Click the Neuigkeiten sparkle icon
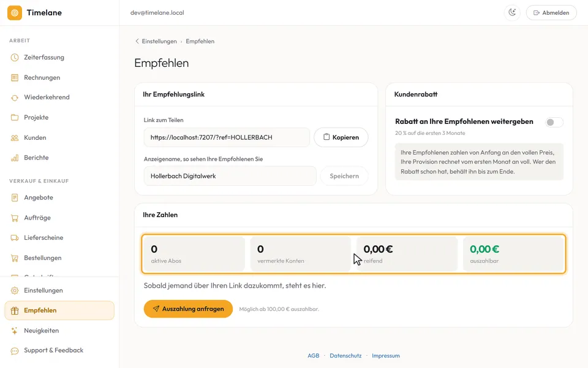The width and height of the screenshot is (588, 368). pyautogui.click(x=15, y=331)
